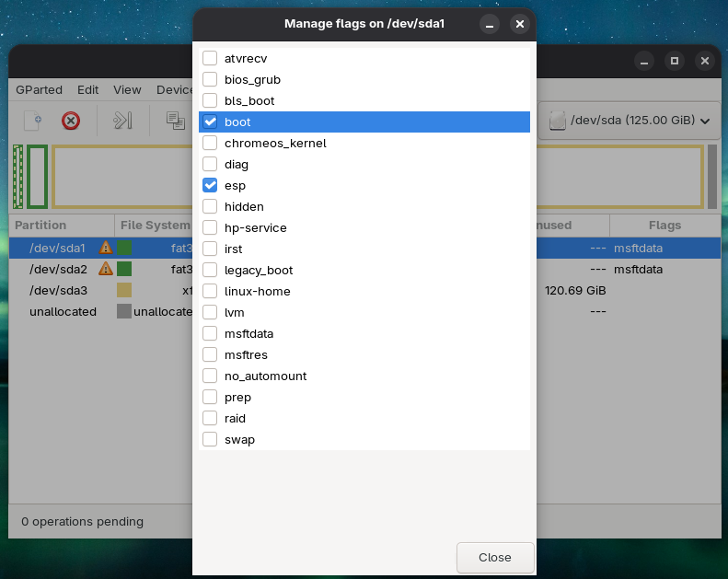728x579 pixels.
Task: Click the red Delete partition icon
Action: tap(71, 121)
